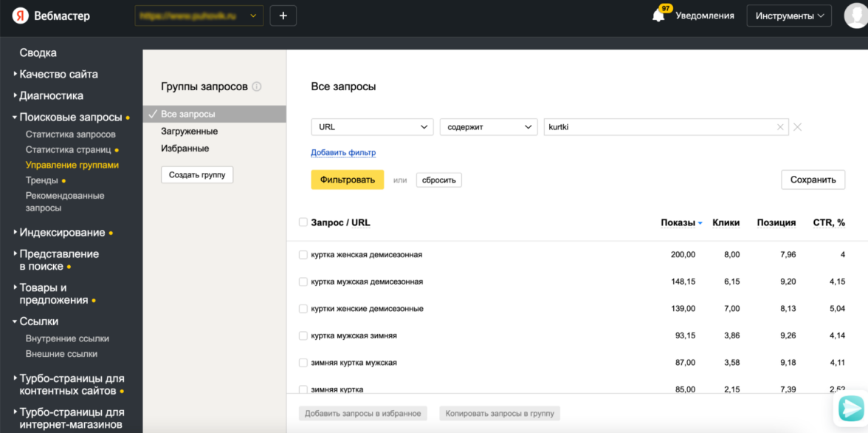Click the Yandex Webmaster logo icon
Viewport: 868px width, 433px height.
click(x=21, y=16)
